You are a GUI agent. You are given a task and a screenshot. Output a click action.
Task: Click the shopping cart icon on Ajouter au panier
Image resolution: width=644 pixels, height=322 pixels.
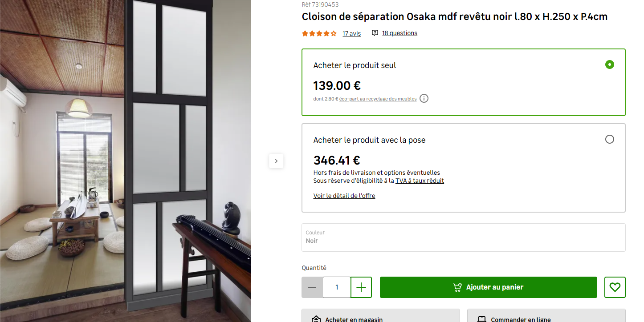(x=457, y=287)
